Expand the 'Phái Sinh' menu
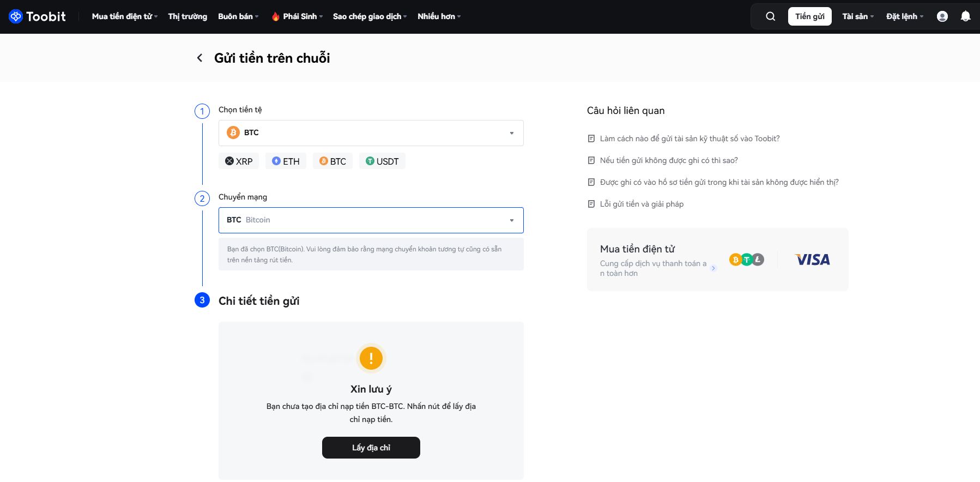 [303, 16]
